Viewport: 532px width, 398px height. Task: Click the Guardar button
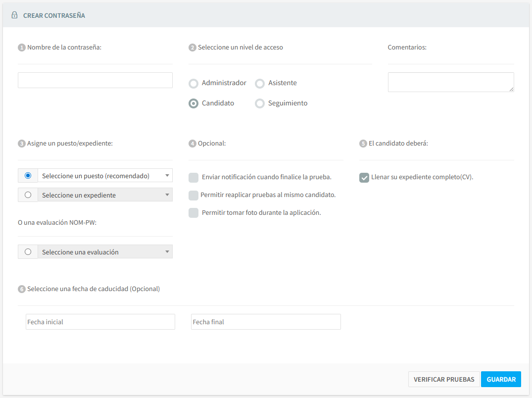click(501, 380)
